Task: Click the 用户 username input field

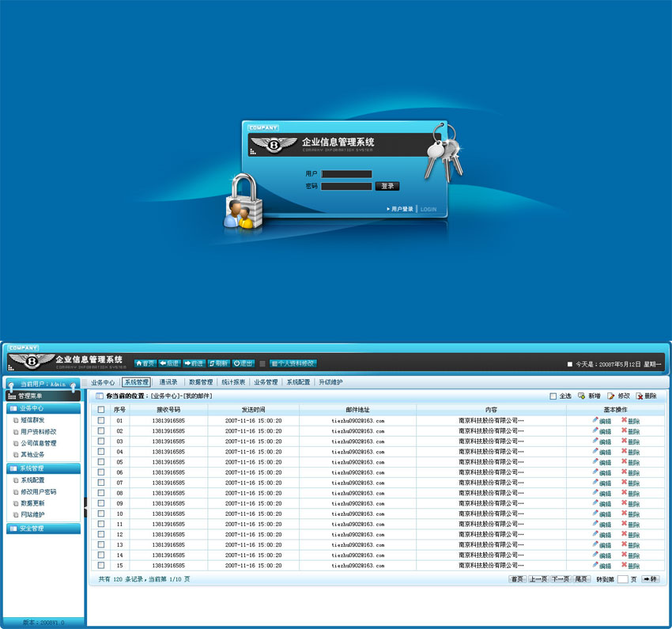Action: (346, 174)
